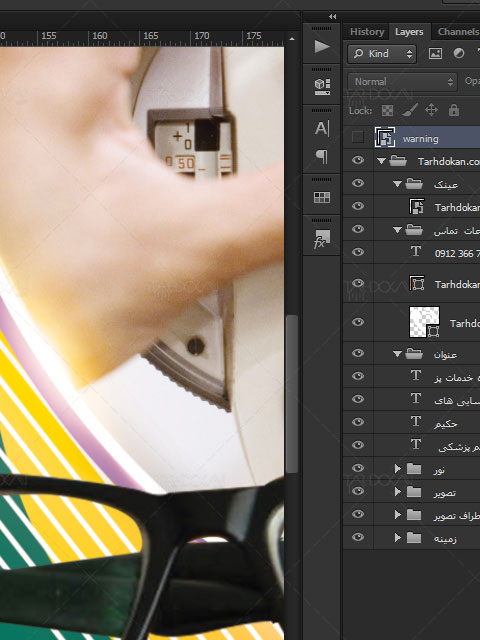Lock position move icon
The height and width of the screenshot is (640, 480).
431,110
